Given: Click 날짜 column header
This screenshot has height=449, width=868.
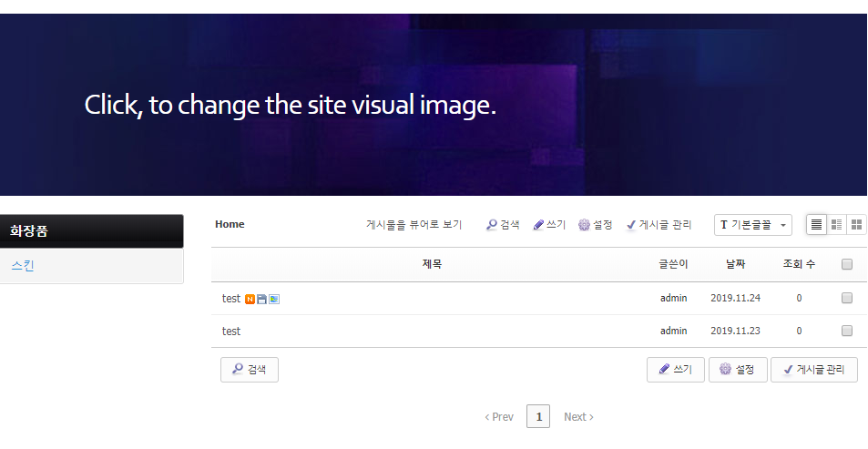Looking at the screenshot, I should [x=735, y=264].
